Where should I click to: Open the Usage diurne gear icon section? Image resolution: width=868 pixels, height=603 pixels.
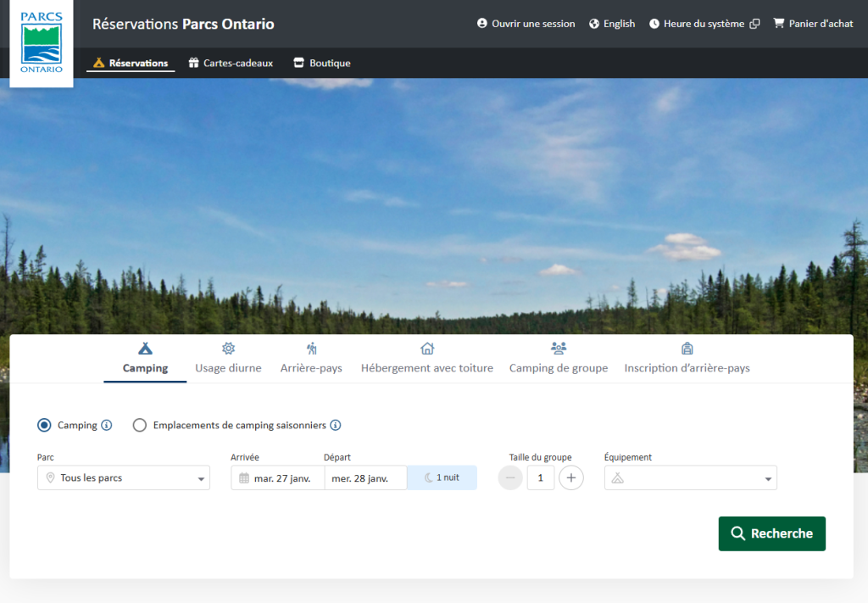[228, 348]
